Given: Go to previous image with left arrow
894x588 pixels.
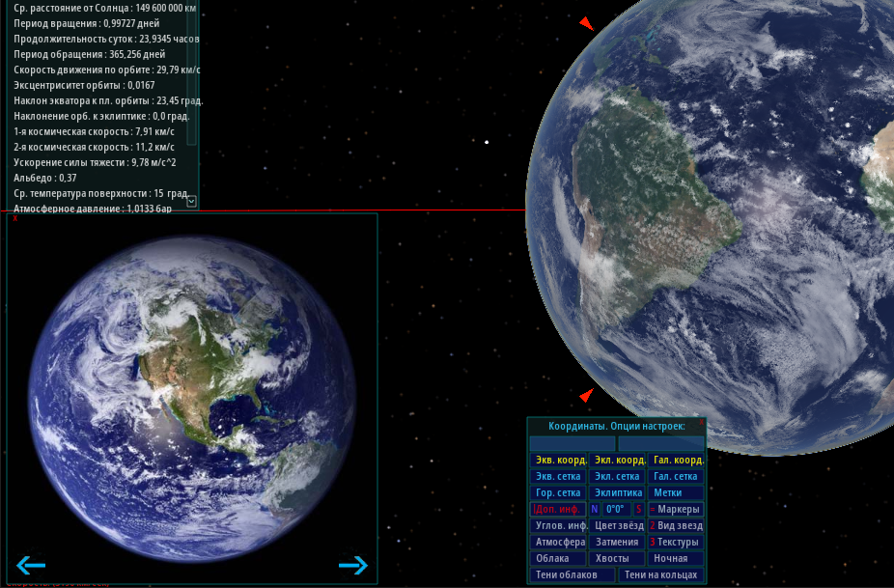Looking at the screenshot, I should tap(31, 565).
